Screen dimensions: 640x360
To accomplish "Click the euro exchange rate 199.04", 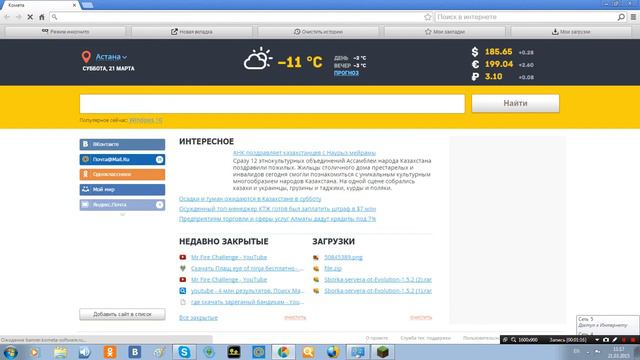I will coord(499,64).
